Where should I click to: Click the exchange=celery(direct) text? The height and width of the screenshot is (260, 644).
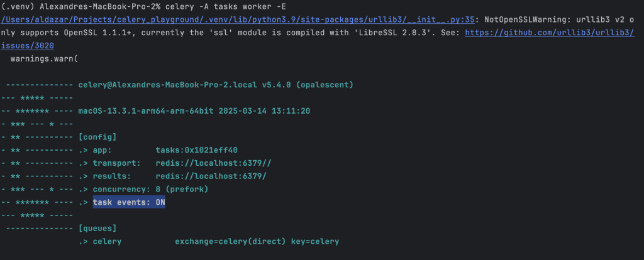230,242
